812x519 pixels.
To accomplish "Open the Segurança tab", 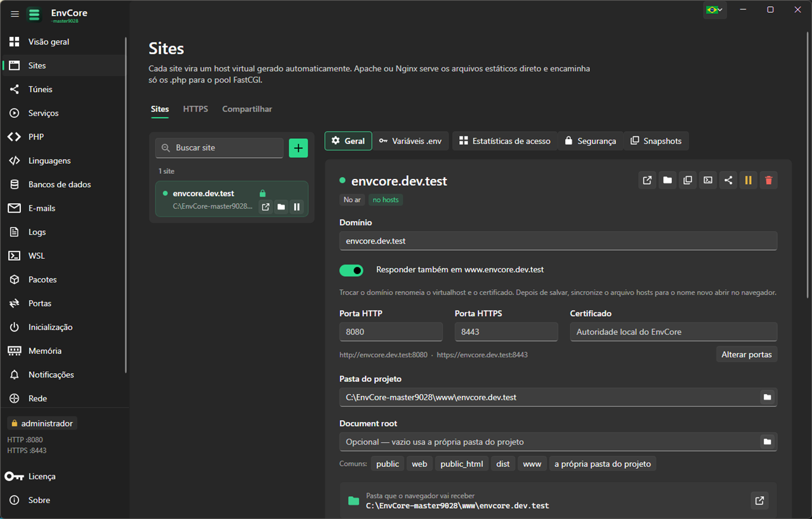I will tap(591, 141).
